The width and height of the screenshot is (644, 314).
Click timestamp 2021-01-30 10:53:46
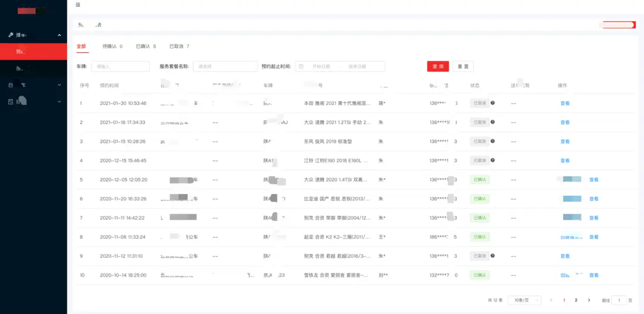123,103
